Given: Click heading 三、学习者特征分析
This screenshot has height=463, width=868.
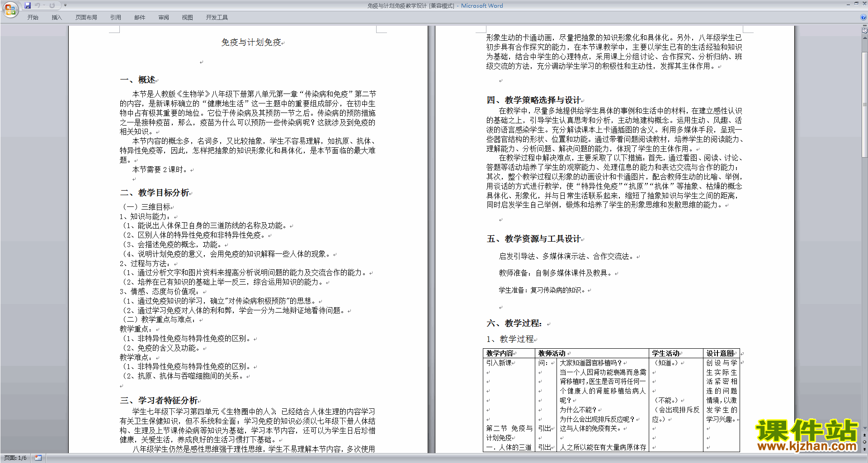Looking at the screenshot, I should (x=159, y=401).
